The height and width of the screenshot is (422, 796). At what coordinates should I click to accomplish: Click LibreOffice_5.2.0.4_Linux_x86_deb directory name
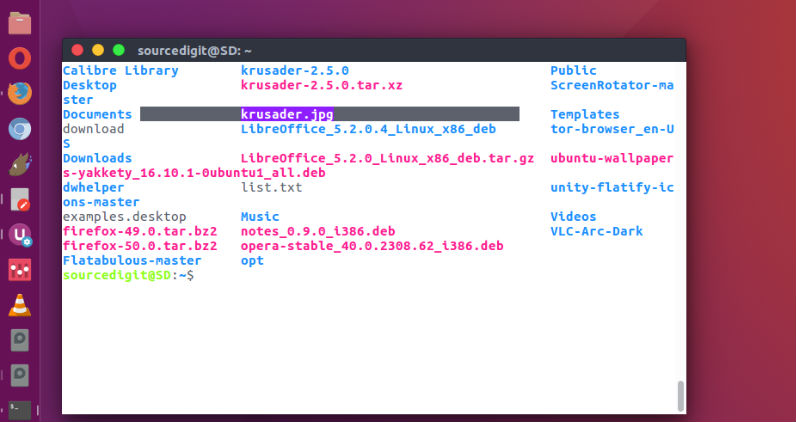(369, 129)
